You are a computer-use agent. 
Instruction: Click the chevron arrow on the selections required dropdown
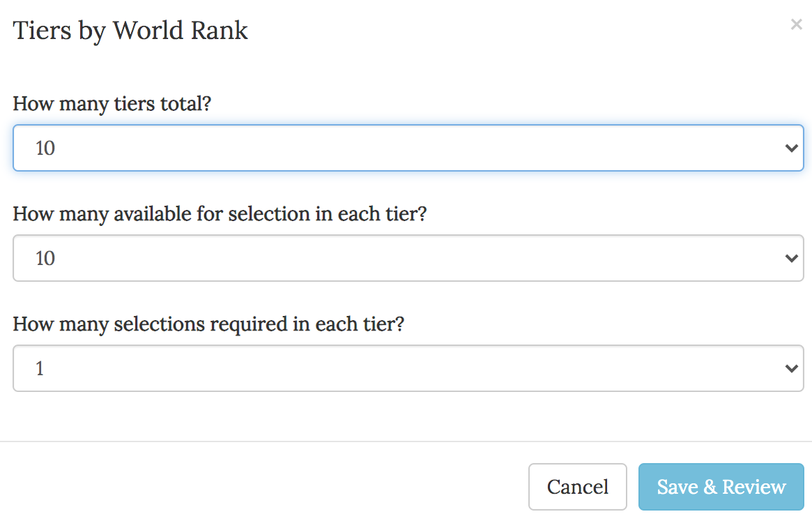click(x=791, y=368)
